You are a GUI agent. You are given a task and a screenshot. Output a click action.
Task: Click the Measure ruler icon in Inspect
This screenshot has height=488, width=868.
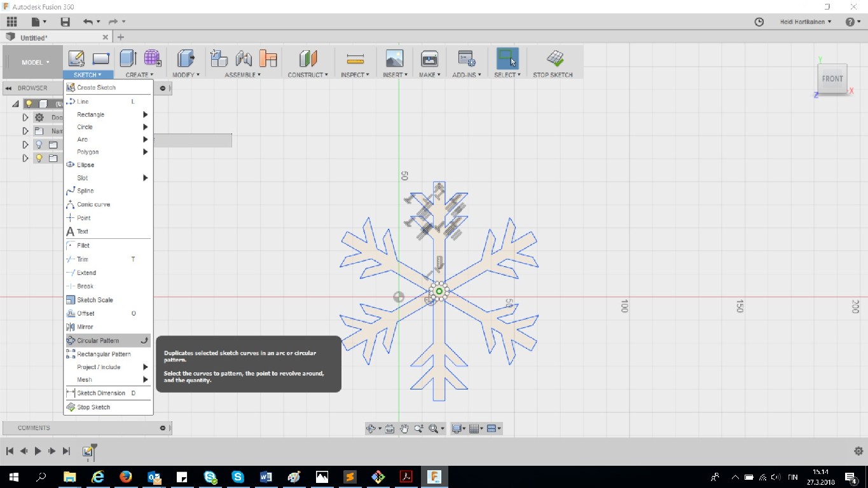pos(355,59)
